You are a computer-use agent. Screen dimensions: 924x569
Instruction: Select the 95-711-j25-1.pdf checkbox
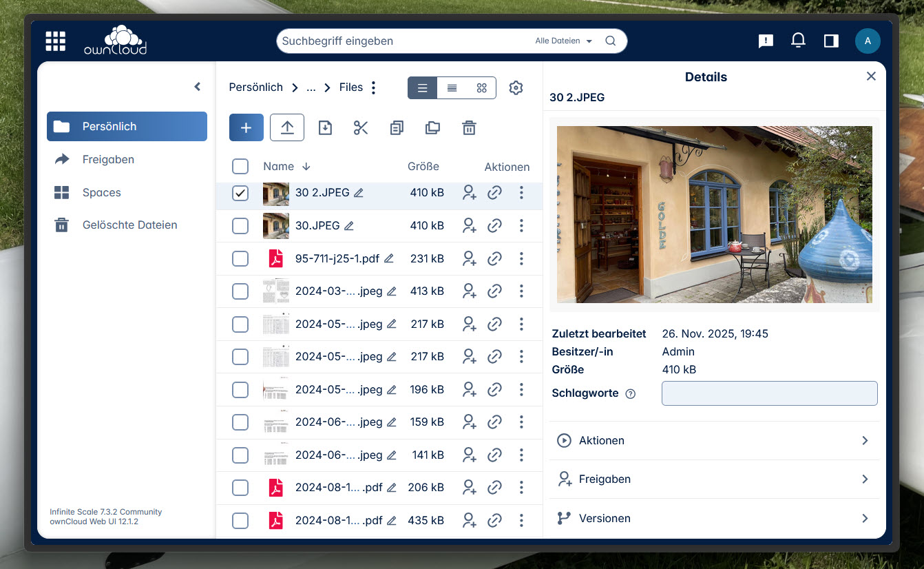coord(240,258)
